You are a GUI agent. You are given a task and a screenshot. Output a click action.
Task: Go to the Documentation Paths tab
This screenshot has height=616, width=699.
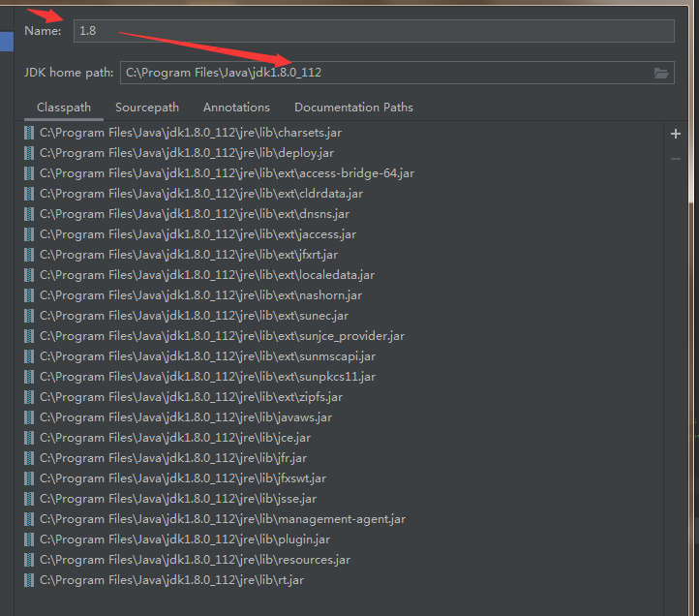tap(353, 108)
